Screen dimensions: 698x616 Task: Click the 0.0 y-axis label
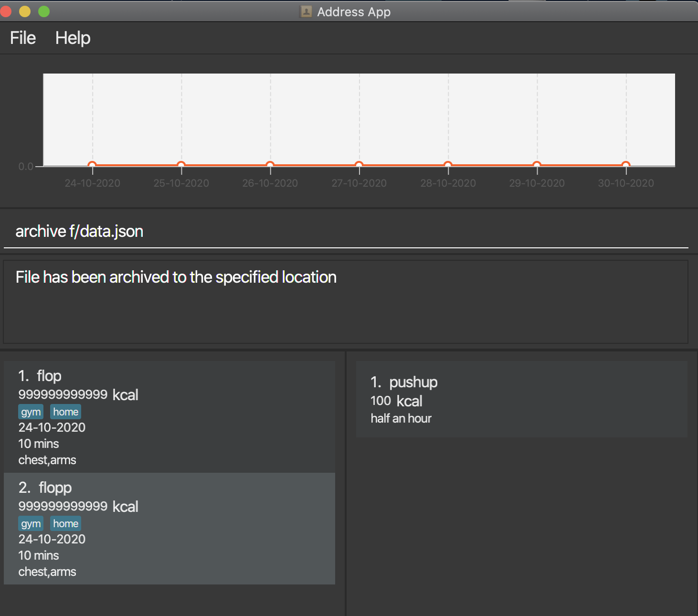coord(26,167)
